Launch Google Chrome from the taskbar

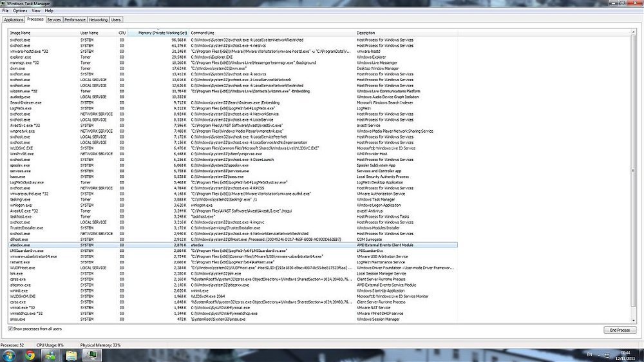[x=30, y=356]
